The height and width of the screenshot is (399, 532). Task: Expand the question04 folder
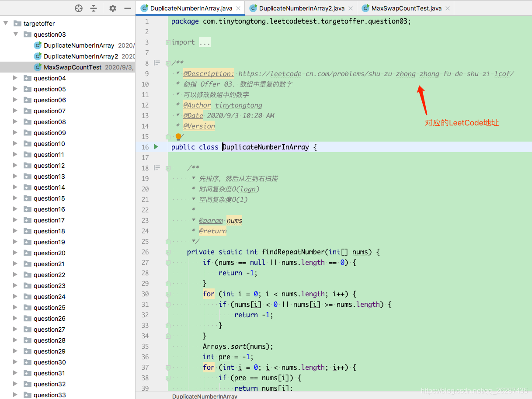[x=16, y=78]
